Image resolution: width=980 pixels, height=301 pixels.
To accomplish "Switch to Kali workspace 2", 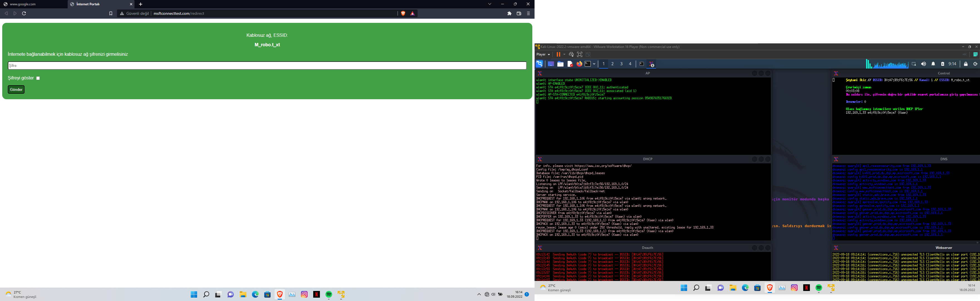I will [x=612, y=64].
